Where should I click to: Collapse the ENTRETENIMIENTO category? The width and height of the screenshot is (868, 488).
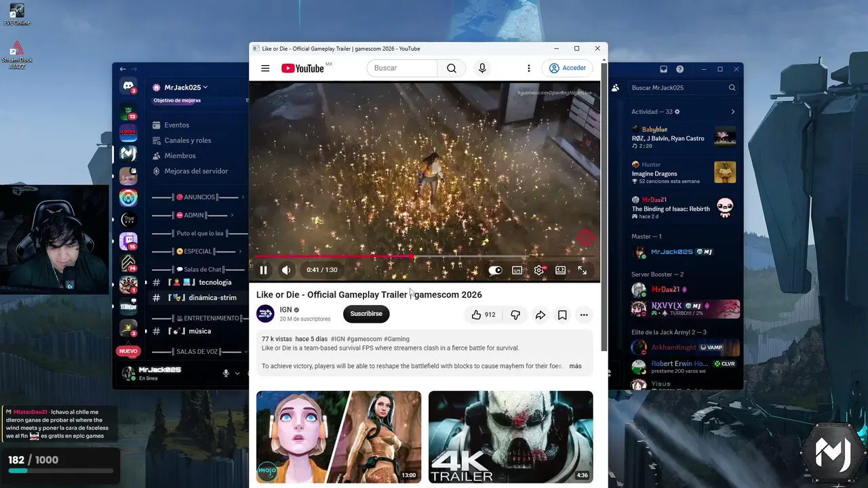point(199,319)
